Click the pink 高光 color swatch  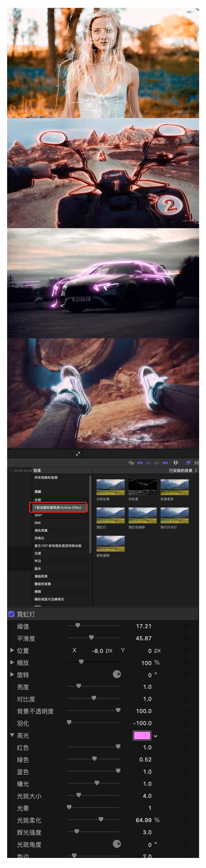coord(142,736)
